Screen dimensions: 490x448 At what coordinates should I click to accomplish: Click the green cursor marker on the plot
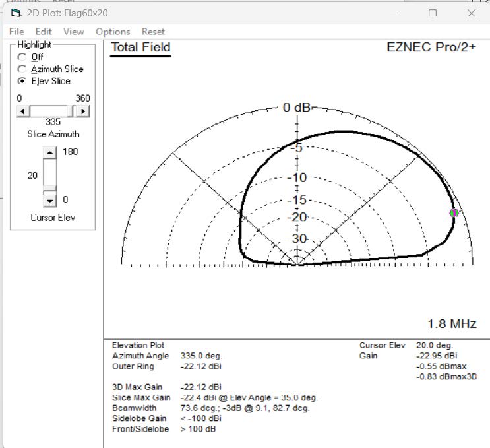(x=454, y=212)
